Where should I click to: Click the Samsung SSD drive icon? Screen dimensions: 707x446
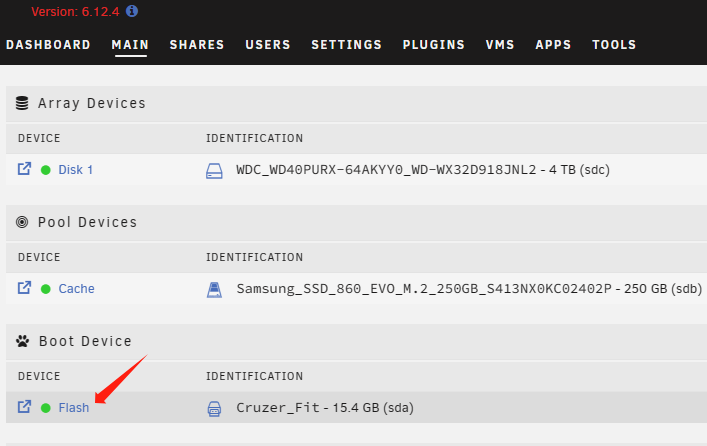click(214, 289)
